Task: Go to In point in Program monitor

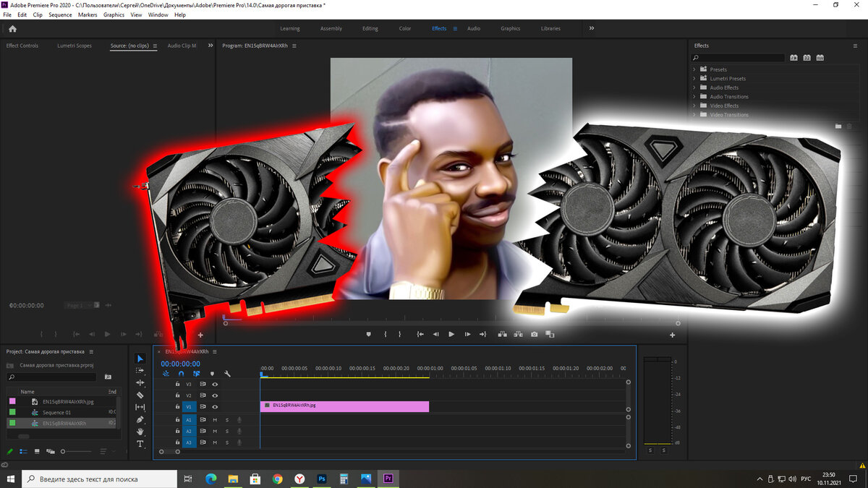Action: point(420,334)
